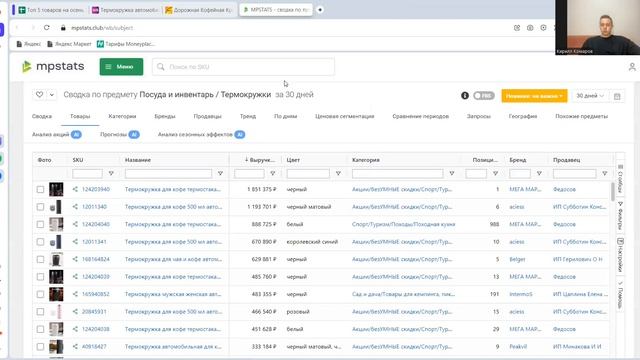Open the Столбцы side panel
640x360 pixels.
pos(620,178)
